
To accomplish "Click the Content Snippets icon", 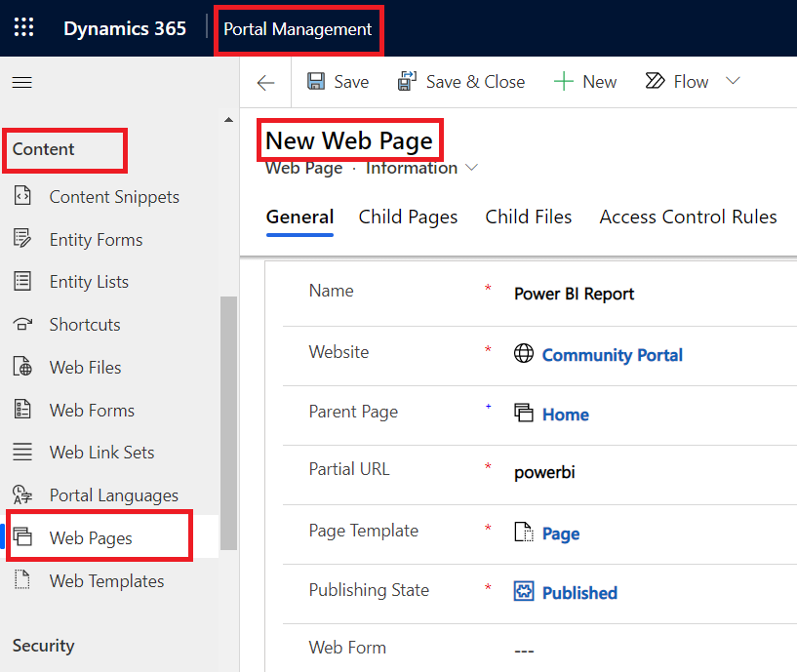I will [22, 196].
